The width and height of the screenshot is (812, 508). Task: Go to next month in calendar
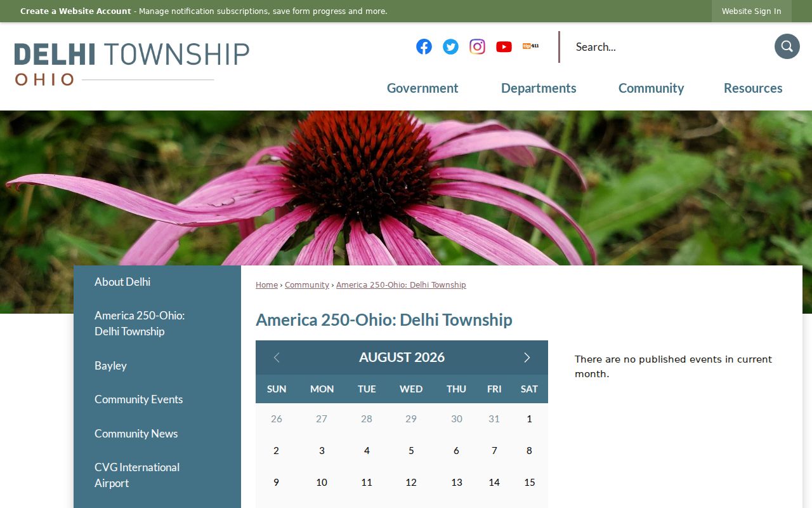pos(527,358)
